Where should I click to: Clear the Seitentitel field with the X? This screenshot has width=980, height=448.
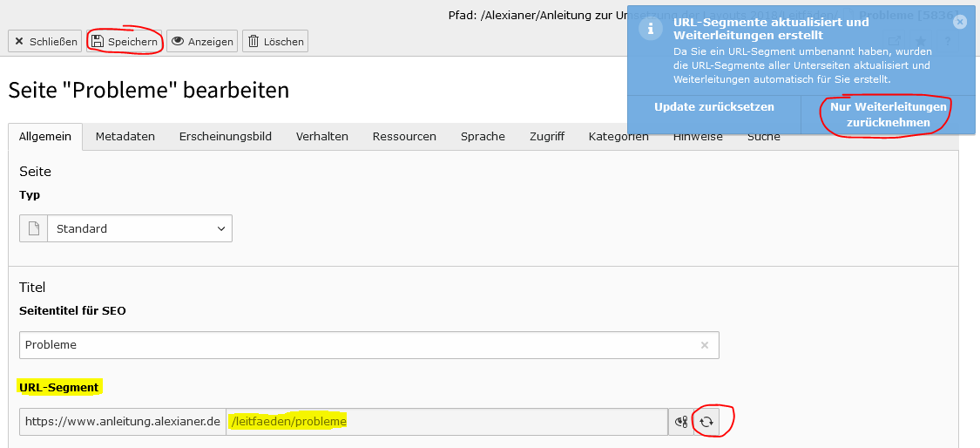click(705, 345)
